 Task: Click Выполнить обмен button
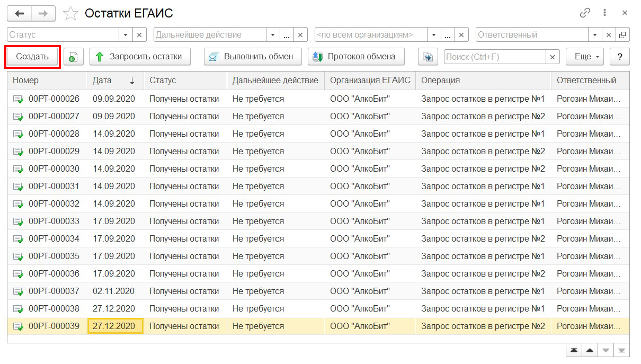[x=252, y=57]
